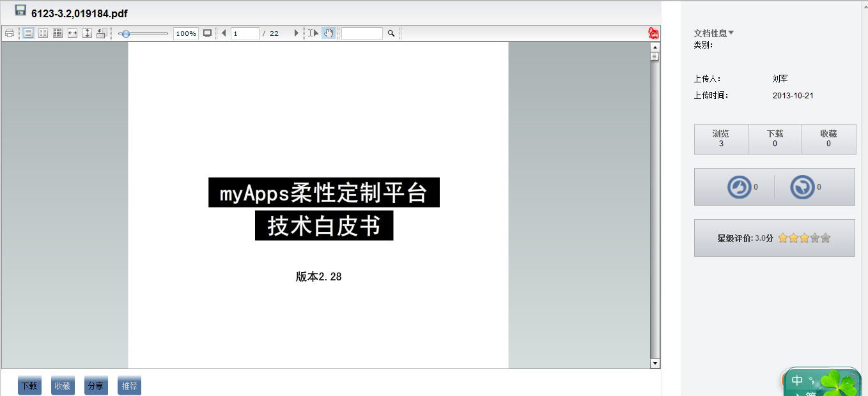Rate the document three stars
This screenshot has height=396, width=868.
pyautogui.click(x=804, y=238)
